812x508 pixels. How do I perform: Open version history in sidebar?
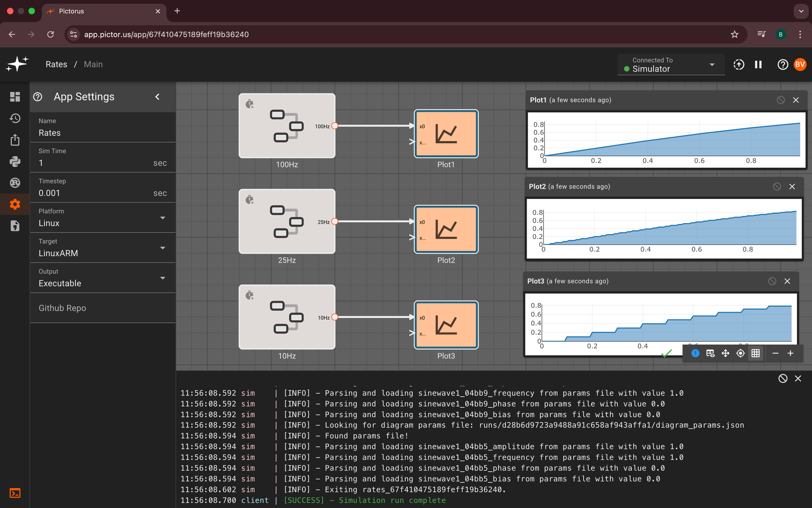15,118
